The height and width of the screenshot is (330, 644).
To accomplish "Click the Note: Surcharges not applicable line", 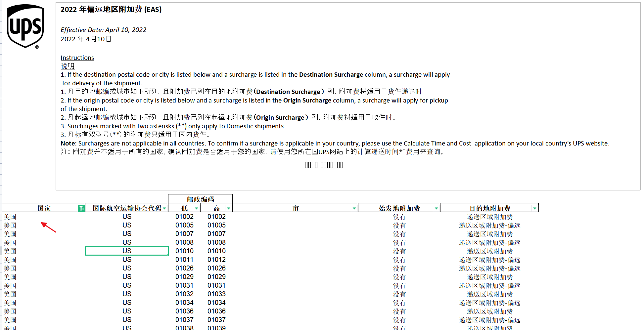I will coord(335,143).
